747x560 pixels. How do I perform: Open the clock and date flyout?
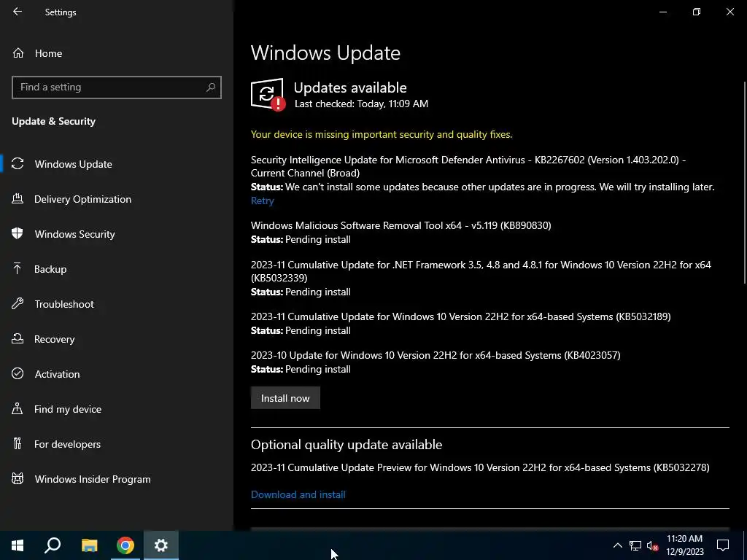[684, 545]
